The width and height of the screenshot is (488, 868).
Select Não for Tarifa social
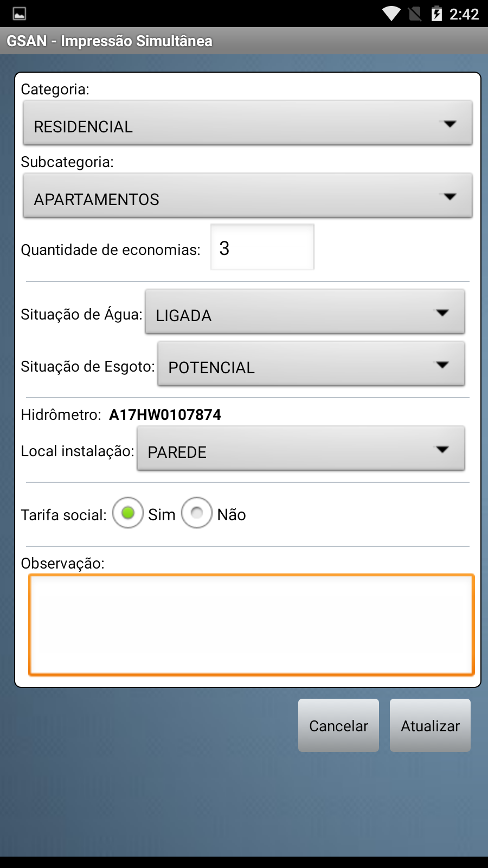(197, 513)
